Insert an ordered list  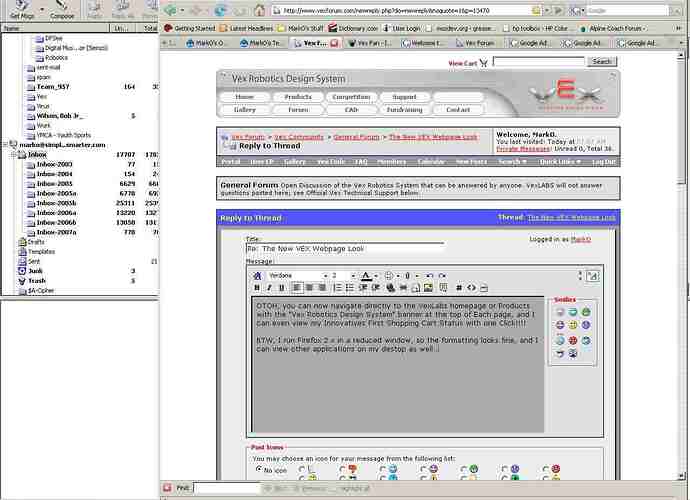(x=338, y=288)
